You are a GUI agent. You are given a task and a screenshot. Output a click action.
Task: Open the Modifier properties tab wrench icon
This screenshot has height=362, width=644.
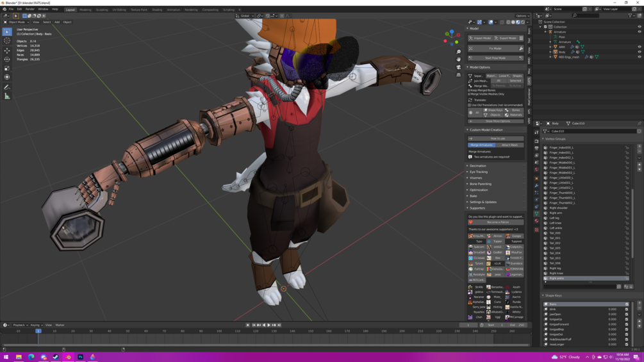(x=536, y=186)
